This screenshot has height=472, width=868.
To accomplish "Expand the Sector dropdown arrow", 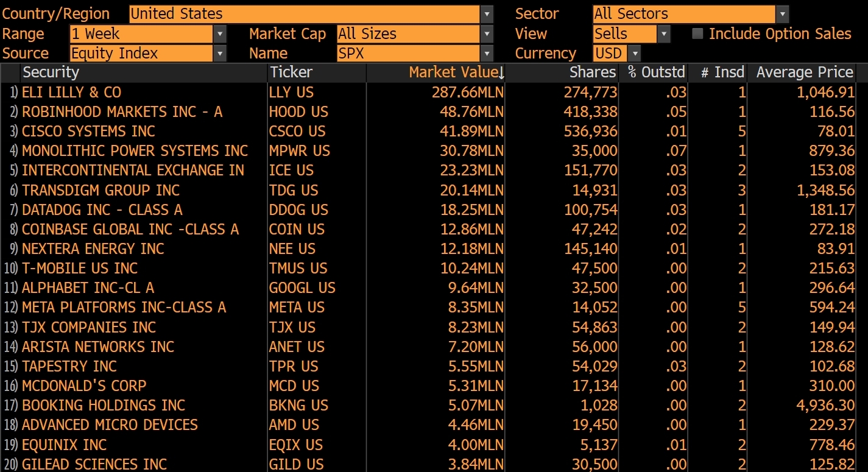I will coord(782,14).
